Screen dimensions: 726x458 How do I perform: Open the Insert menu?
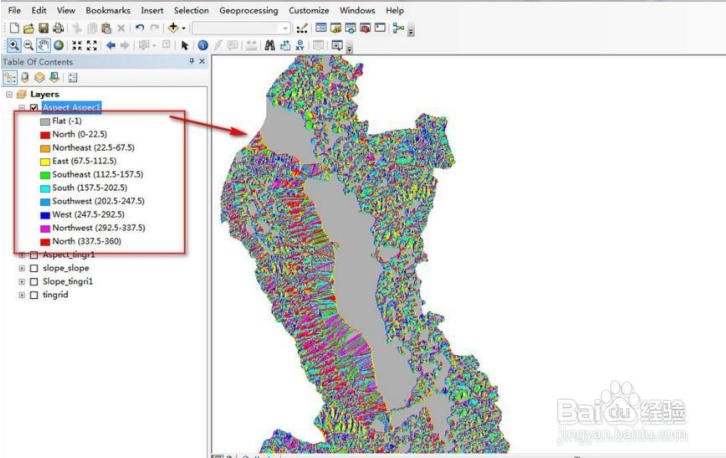coord(152,10)
